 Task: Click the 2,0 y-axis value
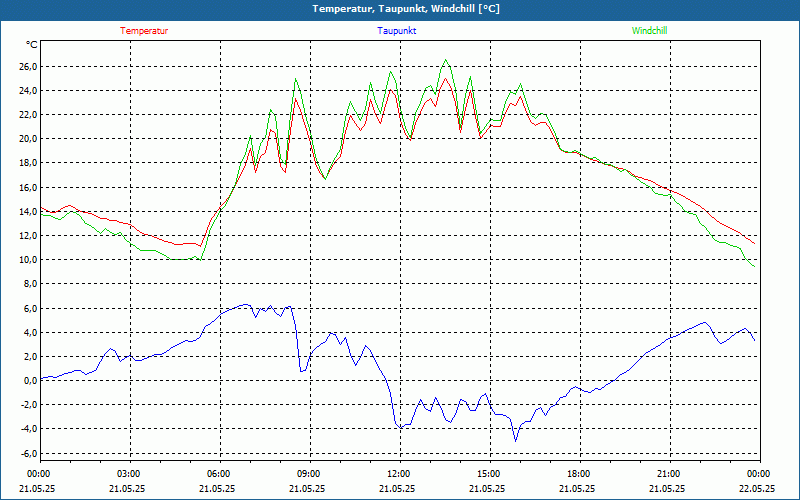(30, 356)
